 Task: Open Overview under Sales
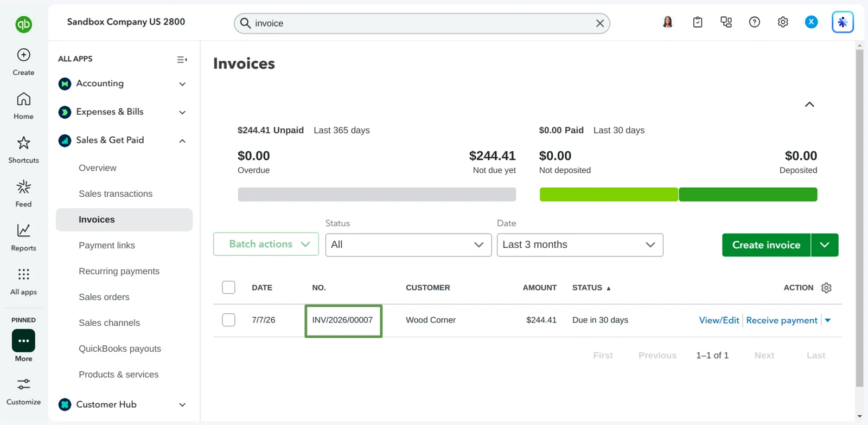click(98, 168)
